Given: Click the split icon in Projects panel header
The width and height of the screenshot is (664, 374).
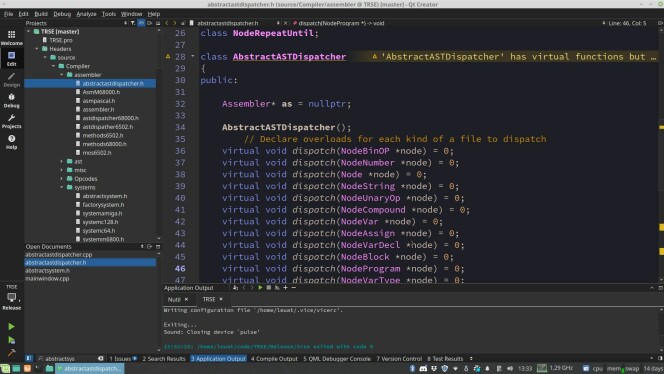Looking at the screenshot, I should pos(149,23).
